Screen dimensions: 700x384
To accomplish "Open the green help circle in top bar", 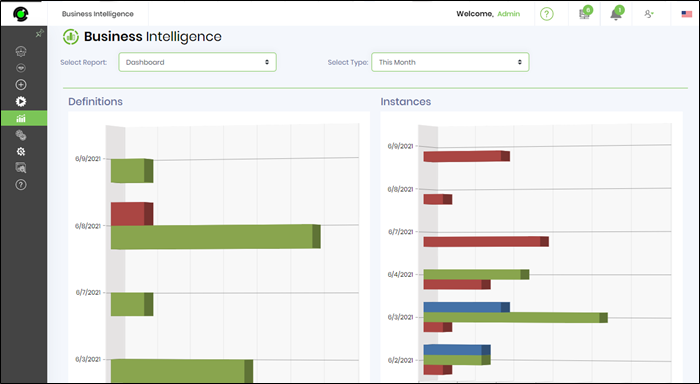I will [546, 14].
